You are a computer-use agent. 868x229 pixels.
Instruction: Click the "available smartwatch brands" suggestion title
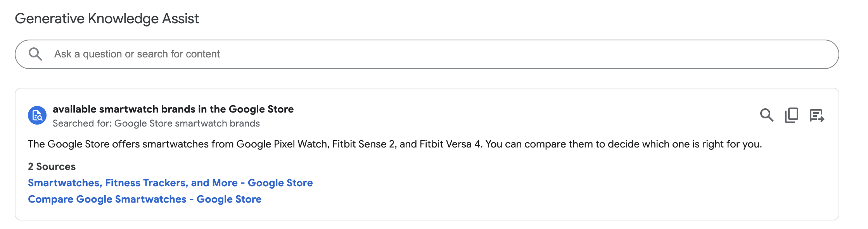click(x=173, y=109)
